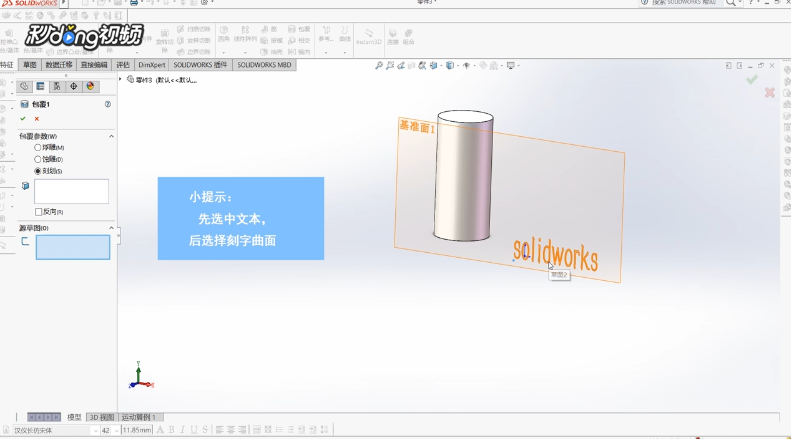The width and height of the screenshot is (791, 439).
Task: Click the View Orientation cube icon
Action: (x=433, y=66)
